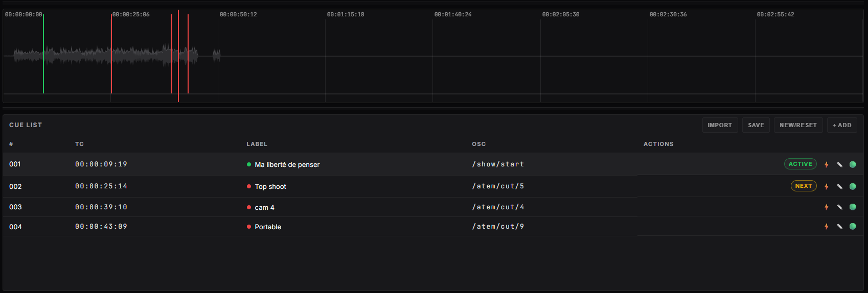This screenshot has width=868, height=293.
Task: Toggle green enable dot on cue 002
Action: click(x=853, y=186)
